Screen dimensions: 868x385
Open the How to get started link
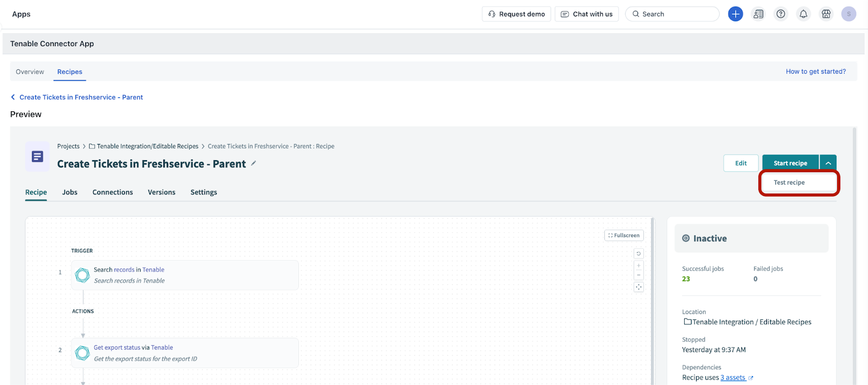(x=815, y=72)
